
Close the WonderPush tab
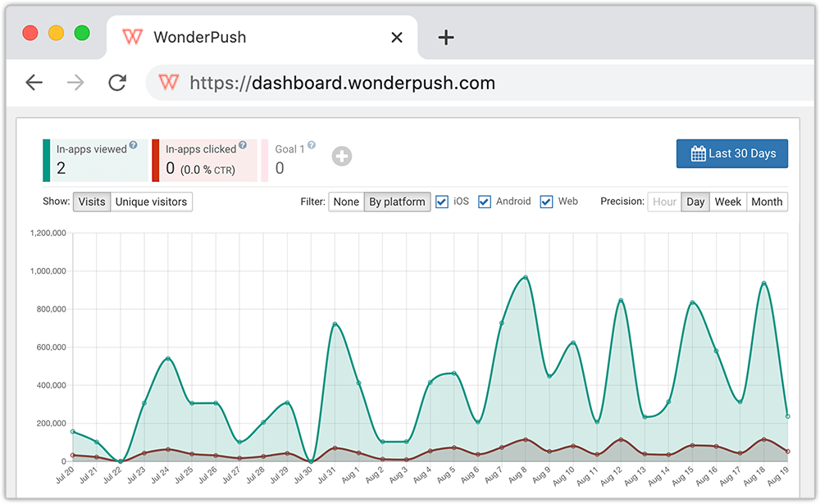(x=397, y=38)
